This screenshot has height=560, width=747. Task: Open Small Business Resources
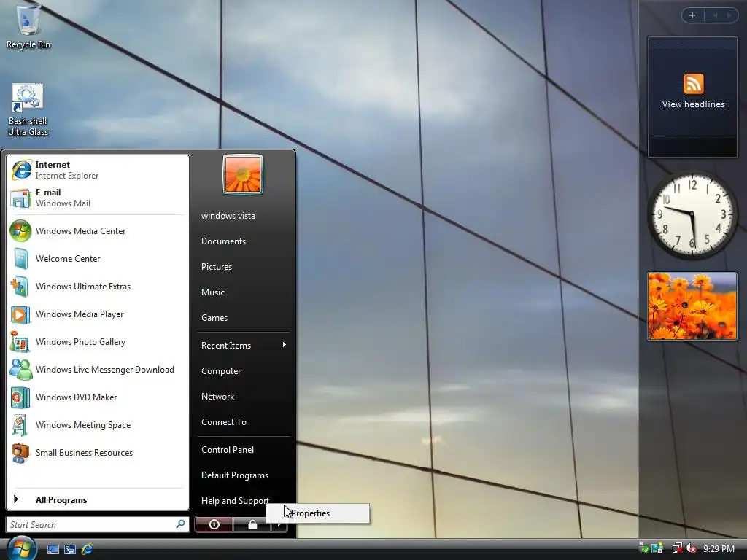97,453
